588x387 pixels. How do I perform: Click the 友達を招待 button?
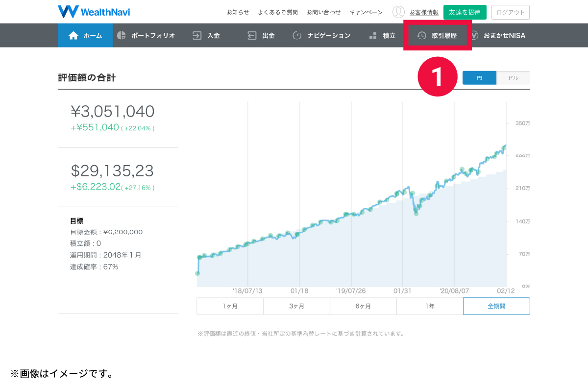[x=465, y=12]
